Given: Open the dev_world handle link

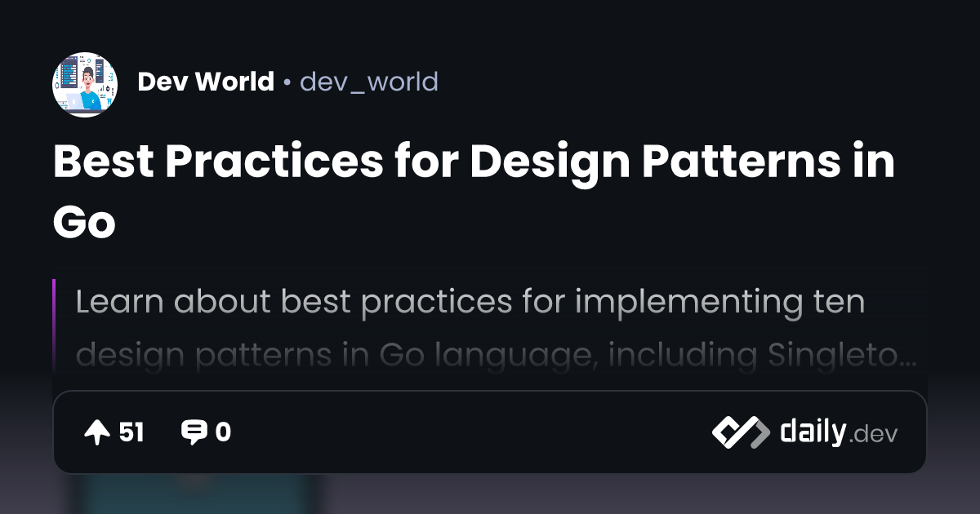Looking at the screenshot, I should click(x=369, y=82).
